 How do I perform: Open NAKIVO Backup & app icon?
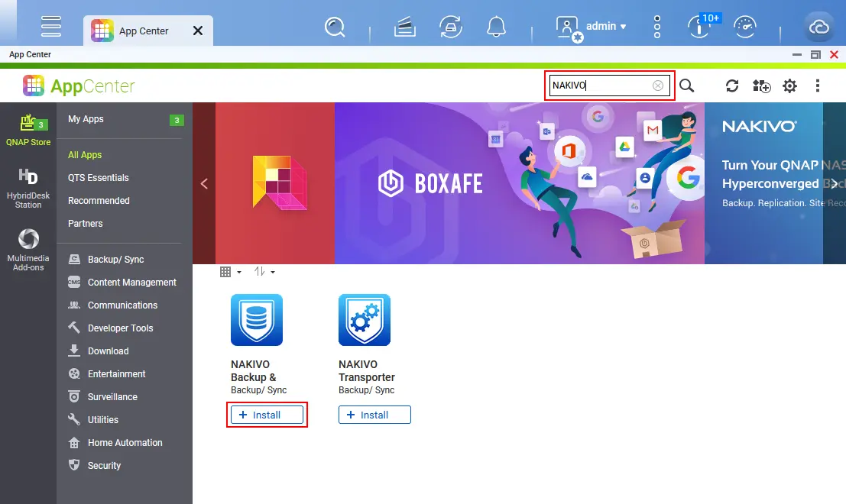tap(257, 320)
